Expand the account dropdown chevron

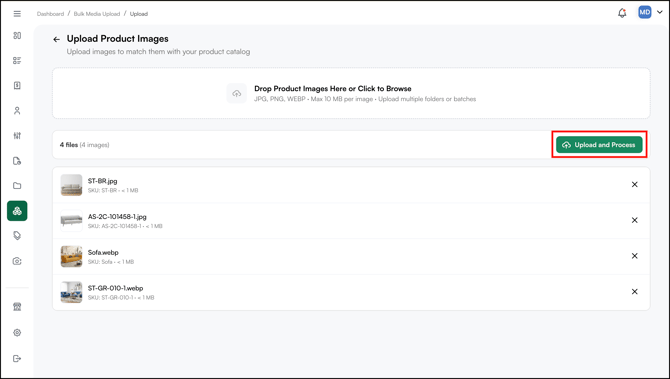click(x=659, y=12)
